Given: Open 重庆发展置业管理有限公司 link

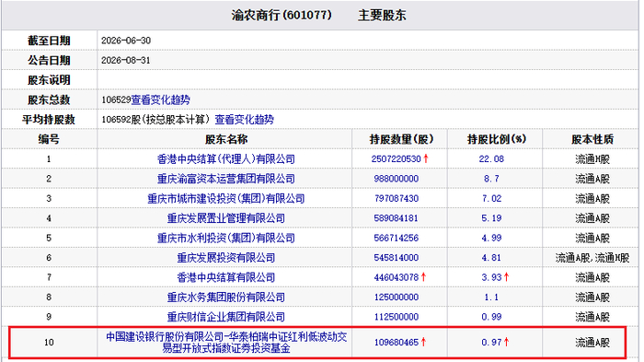Looking at the screenshot, I should (226, 218).
